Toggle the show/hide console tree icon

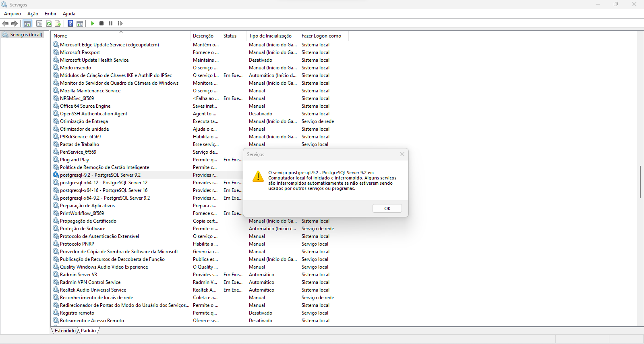27,23
